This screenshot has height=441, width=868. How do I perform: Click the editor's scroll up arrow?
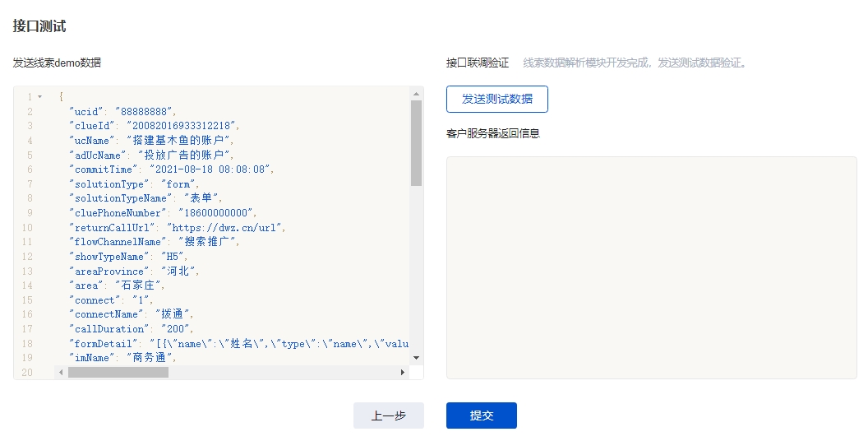416,94
